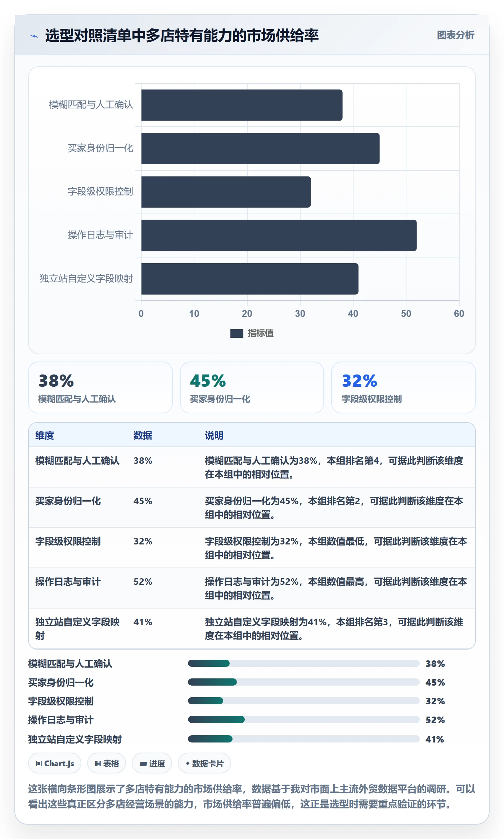
Task: Select the Chart.js tag chip
Action: (x=55, y=763)
